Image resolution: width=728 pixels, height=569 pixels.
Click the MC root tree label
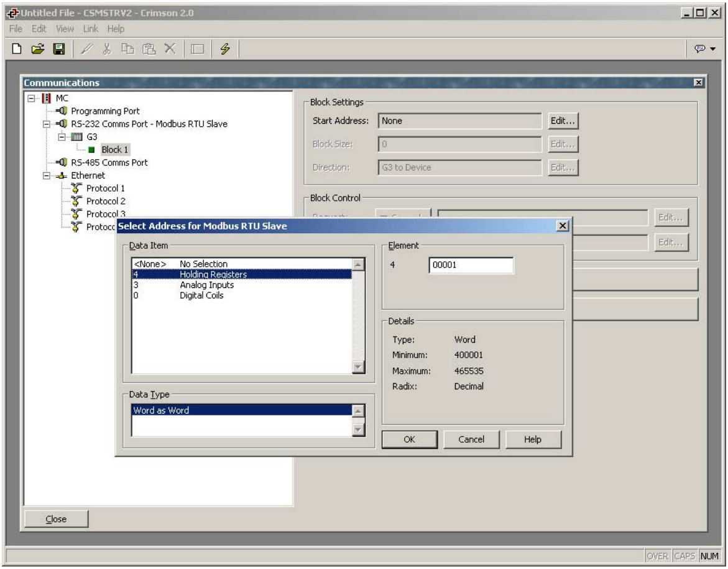62,98
